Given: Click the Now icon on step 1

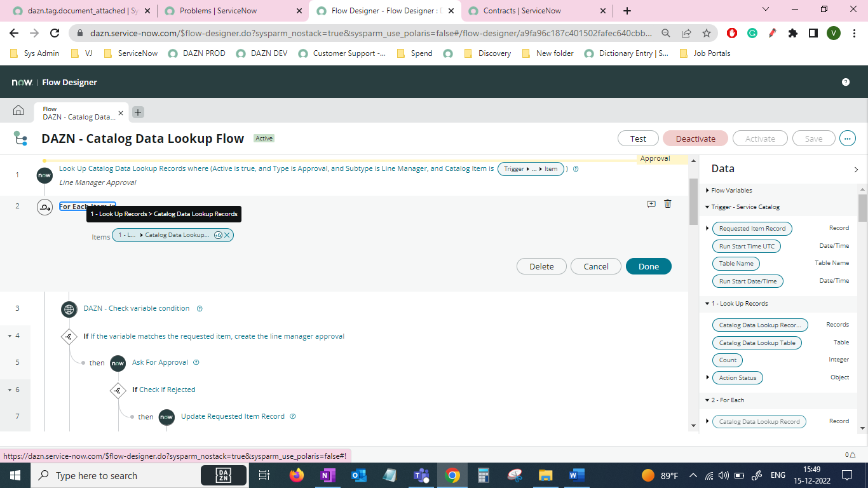Looking at the screenshot, I should point(44,175).
